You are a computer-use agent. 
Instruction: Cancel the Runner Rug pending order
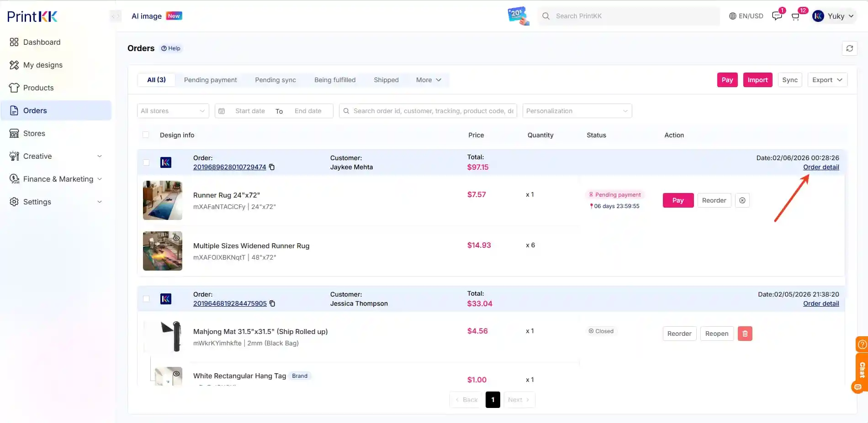coord(742,200)
